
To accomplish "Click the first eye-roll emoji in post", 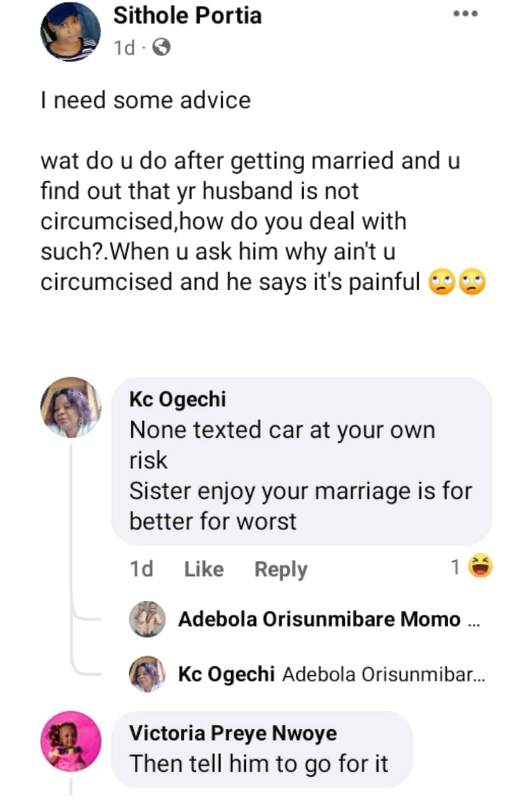I will pyautogui.click(x=442, y=282).
